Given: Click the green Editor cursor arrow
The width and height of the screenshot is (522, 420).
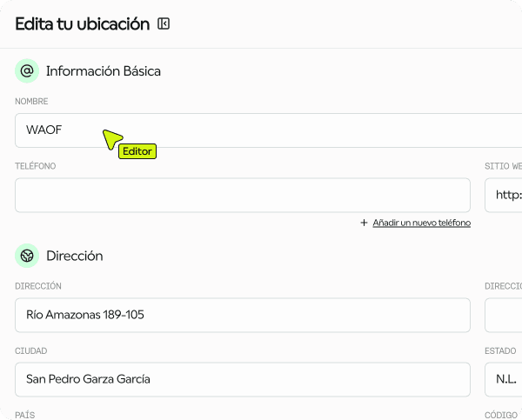Looking at the screenshot, I should pyautogui.click(x=111, y=137).
